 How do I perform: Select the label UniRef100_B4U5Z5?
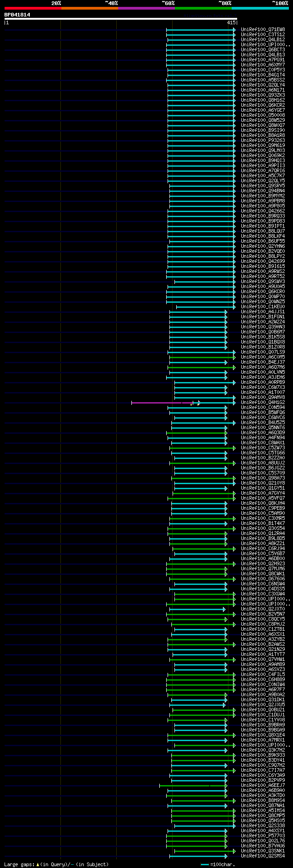pos(263,422)
